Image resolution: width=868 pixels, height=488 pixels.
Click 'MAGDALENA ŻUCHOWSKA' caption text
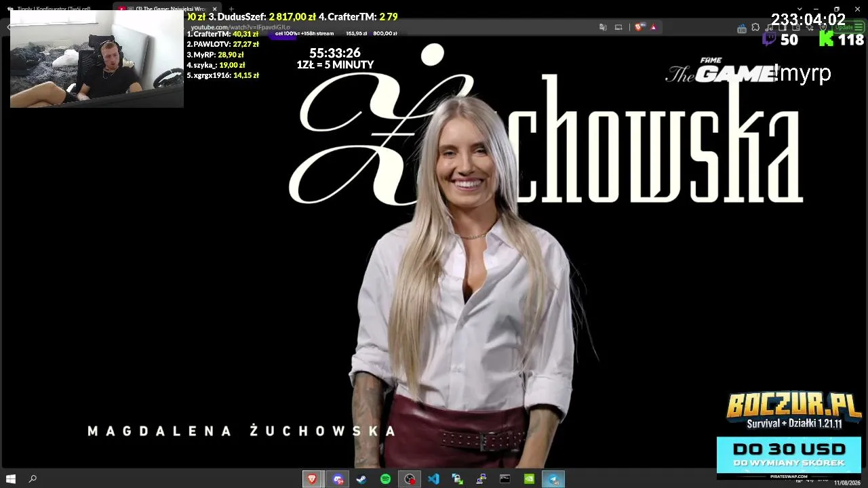tap(241, 431)
